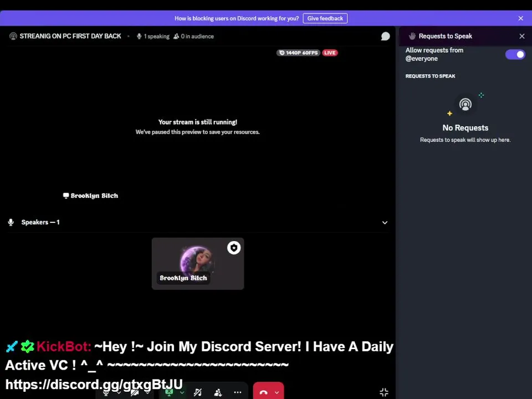532x399 pixels.
Task: Stop sharing screen with green monitor icon
Action: coord(169,392)
